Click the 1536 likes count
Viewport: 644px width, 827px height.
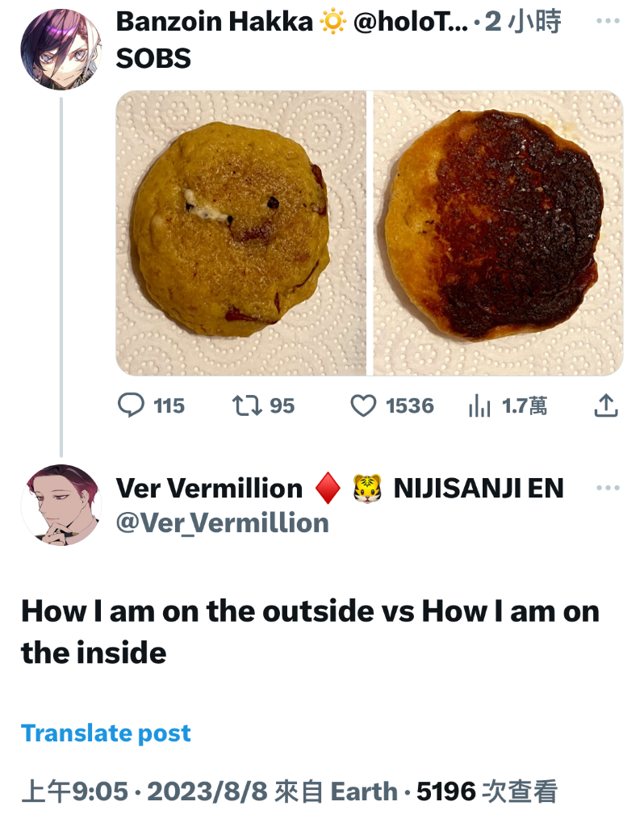click(409, 406)
